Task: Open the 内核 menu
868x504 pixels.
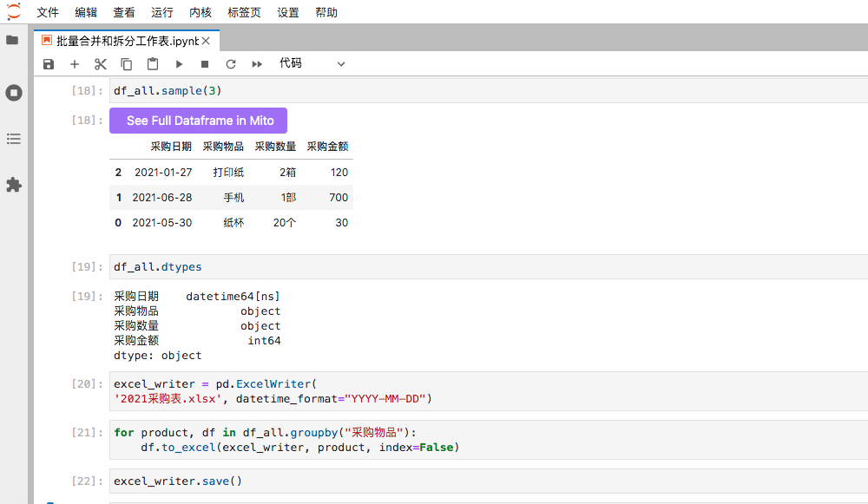Action: [x=201, y=12]
